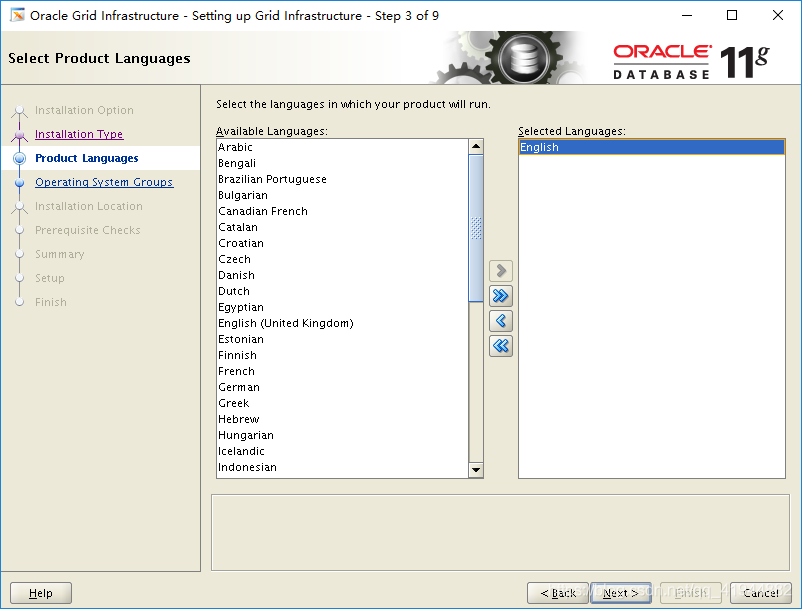Select Bengali in Available Languages
802x609 pixels.
click(x=342, y=163)
